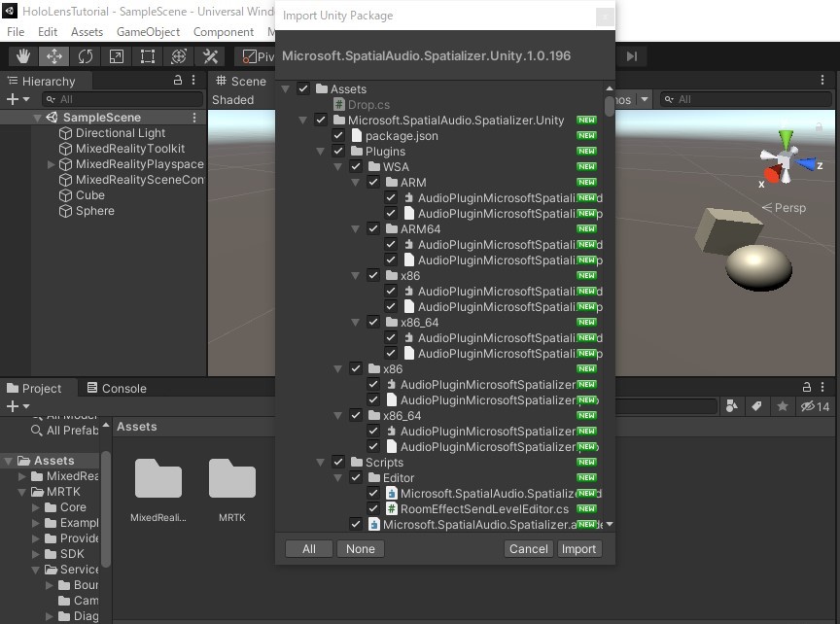Collapse the Scripts folder arrow
This screenshot has width=840, height=624.
(x=321, y=463)
